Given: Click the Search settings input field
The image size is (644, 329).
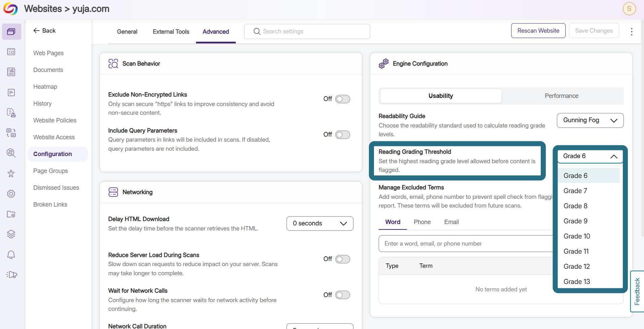Looking at the screenshot, I should pyautogui.click(x=307, y=31).
